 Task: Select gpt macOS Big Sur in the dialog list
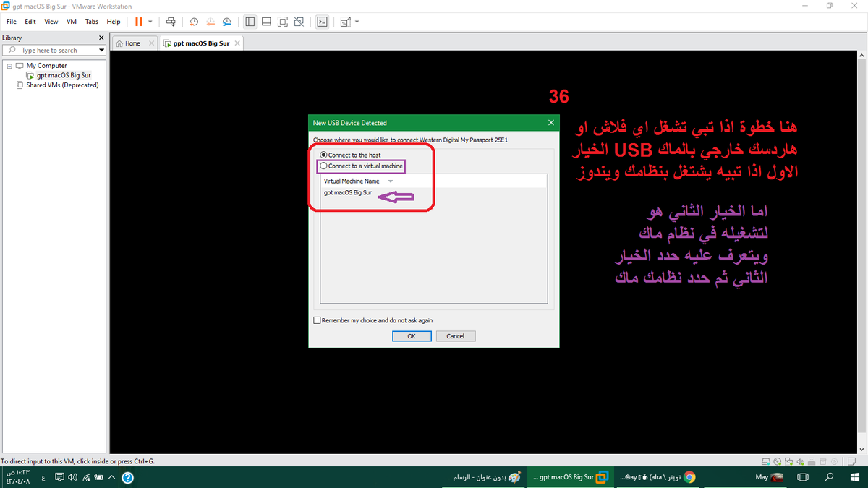pyautogui.click(x=348, y=192)
